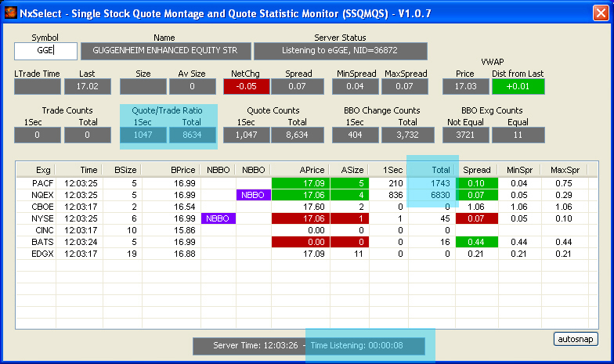Click the Quote/Trade Ratio Total value 8634
614x364 pixels.
(193, 135)
